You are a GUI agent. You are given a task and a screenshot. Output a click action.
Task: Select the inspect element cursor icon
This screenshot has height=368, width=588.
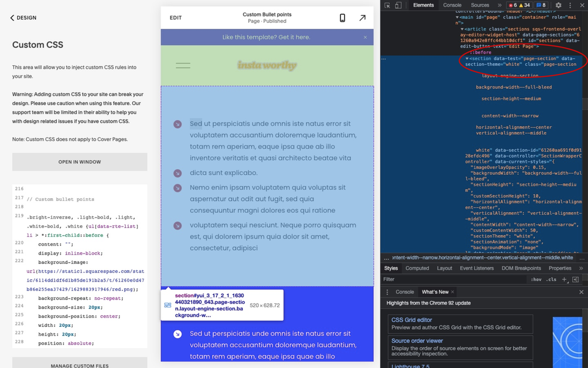[387, 5]
